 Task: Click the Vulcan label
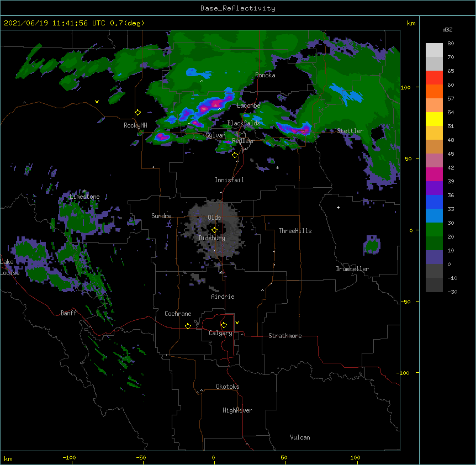point(300,437)
